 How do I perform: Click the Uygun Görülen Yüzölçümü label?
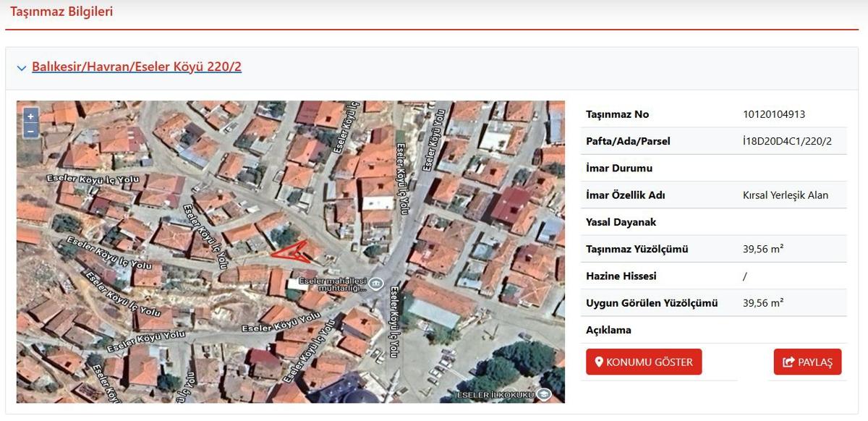point(651,303)
